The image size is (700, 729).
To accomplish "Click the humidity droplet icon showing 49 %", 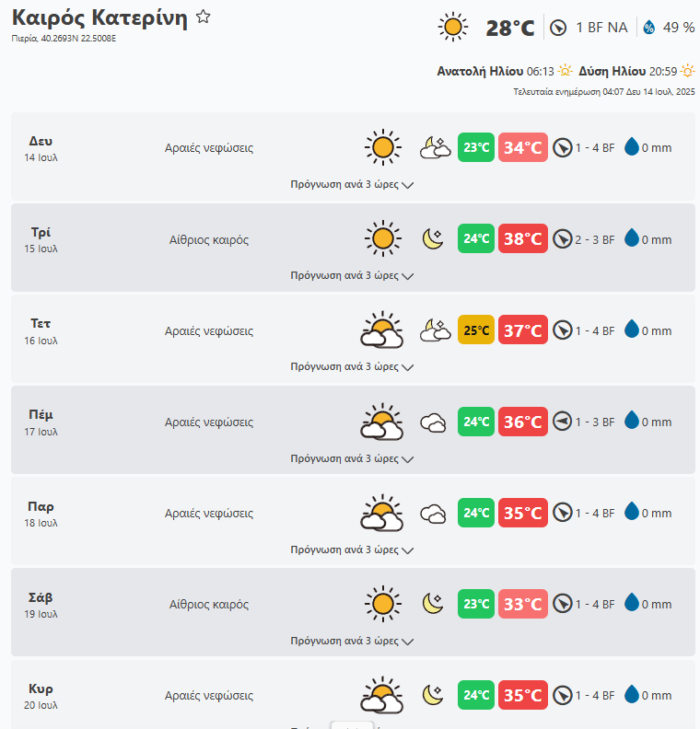I will [x=648, y=28].
